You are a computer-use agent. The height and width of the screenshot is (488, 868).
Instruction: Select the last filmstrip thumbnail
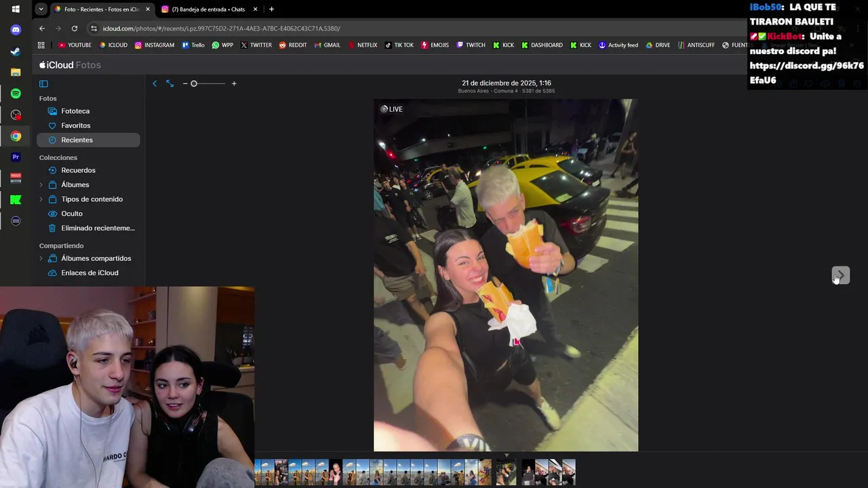click(x=568, y=472)
